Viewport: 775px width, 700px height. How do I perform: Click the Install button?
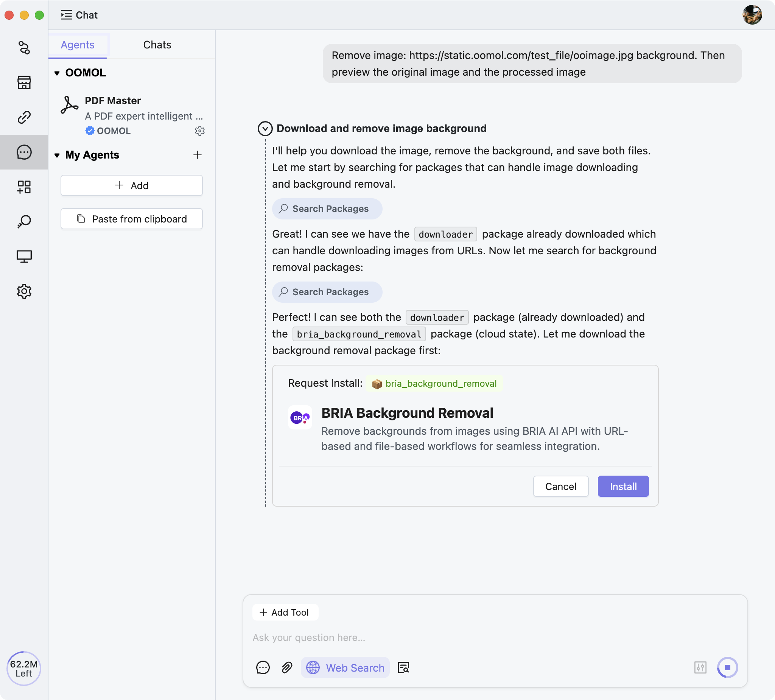pos(623,486)
